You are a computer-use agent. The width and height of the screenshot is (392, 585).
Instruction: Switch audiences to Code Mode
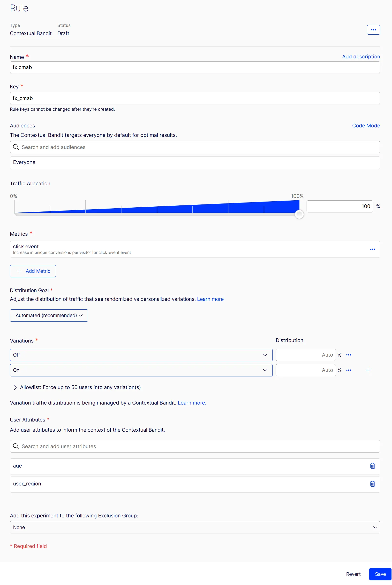(x=366, y=126)
